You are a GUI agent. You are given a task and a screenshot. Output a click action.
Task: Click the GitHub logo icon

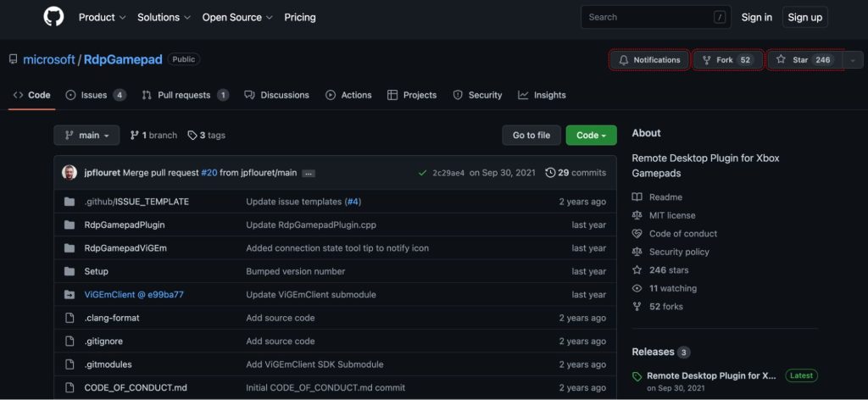click(x=53, y=17)
